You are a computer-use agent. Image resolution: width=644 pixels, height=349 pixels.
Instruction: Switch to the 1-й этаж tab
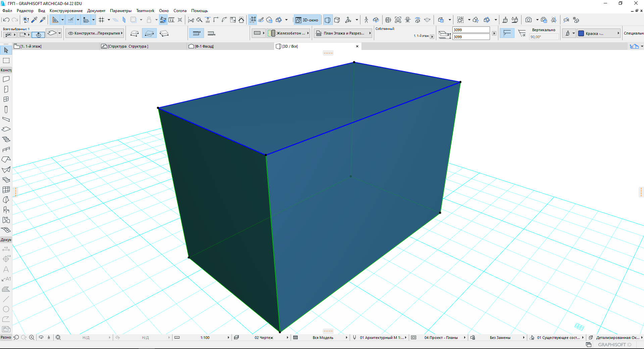(x=31, y=46)
